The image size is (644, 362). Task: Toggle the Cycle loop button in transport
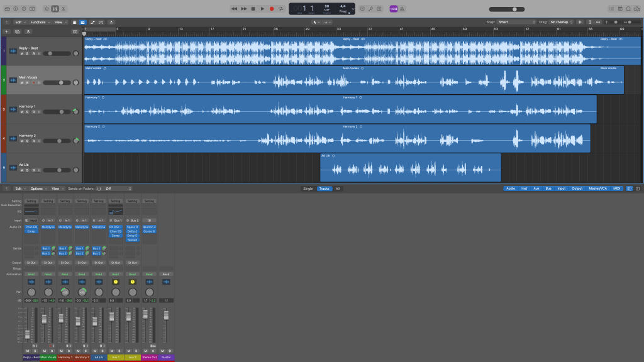coord(280,9)
